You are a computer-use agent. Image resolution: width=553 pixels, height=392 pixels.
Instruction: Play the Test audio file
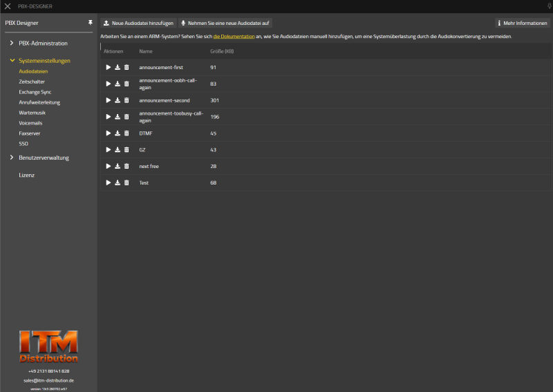109,183
